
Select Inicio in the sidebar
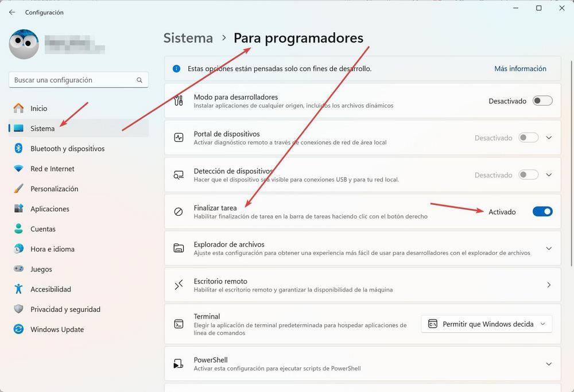[x=79, y=108]
